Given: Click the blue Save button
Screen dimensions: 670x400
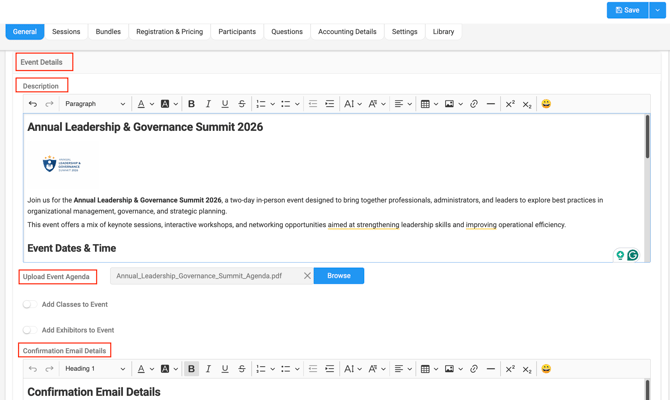Looking at the screenshot, I should coord(627,10).
